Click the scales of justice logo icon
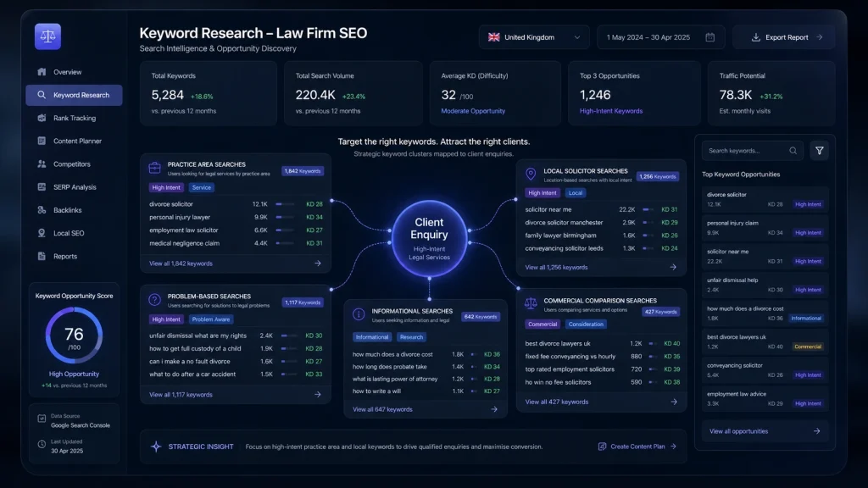Image resolution: width=868 pixels, height=488 pixels. click(47, 36)
